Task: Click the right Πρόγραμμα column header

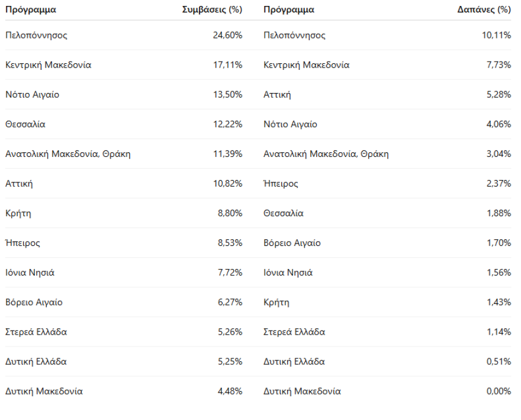Action: (x=289, y=9)
